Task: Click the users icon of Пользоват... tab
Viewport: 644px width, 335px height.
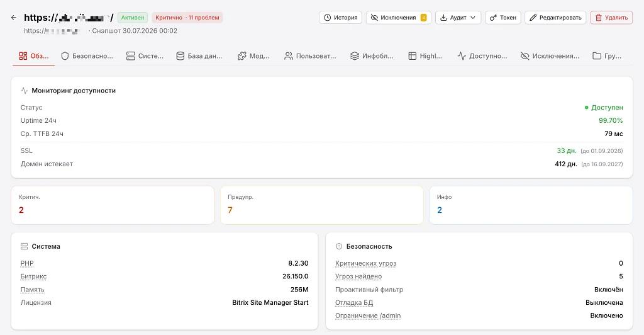Action: 289,56
